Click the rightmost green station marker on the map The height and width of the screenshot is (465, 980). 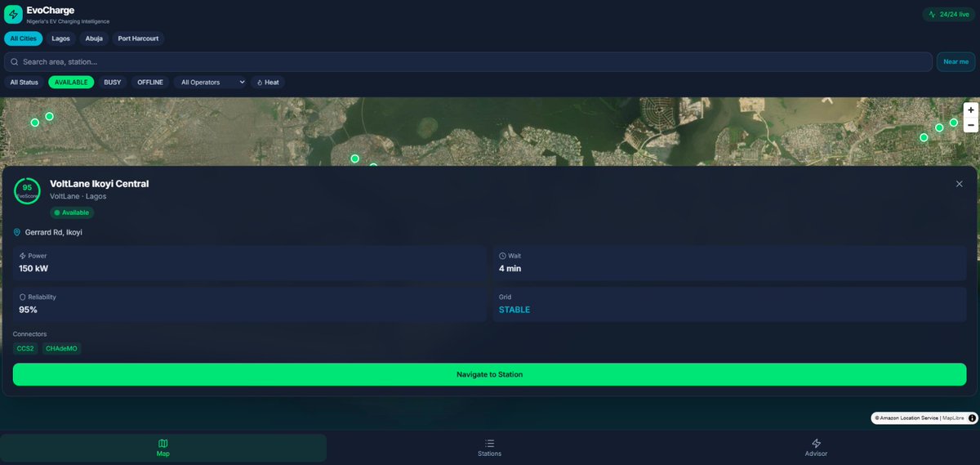pos(953,123)
